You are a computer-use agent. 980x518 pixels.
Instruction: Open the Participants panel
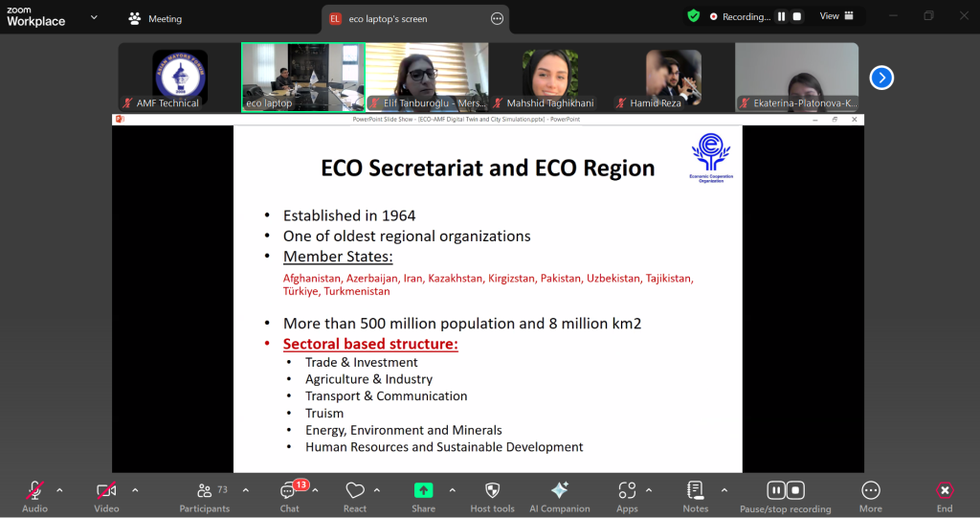[204, 494]
